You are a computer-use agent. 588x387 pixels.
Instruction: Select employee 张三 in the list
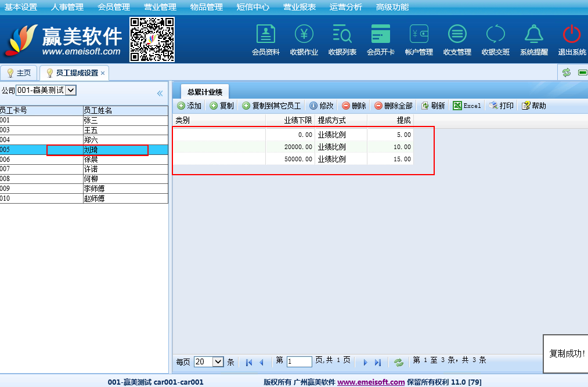coord(91,121)
